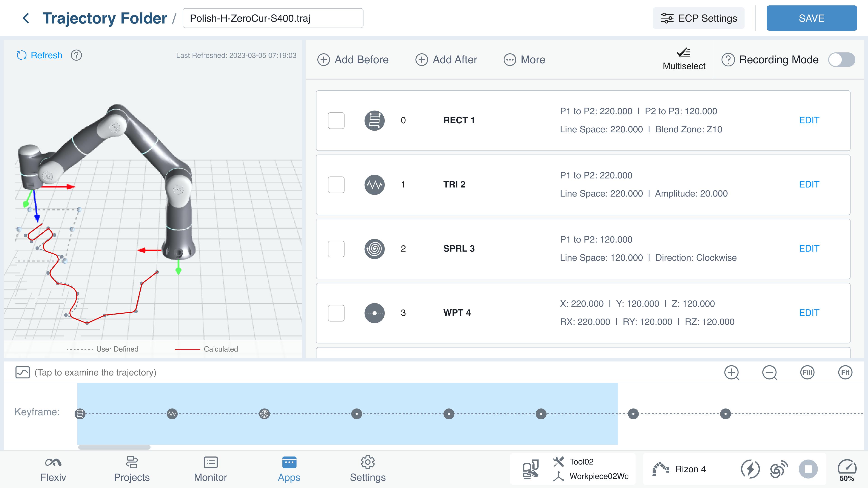Click the Fit timeline icon
The image size is (868, 488).
pos(845,373)
